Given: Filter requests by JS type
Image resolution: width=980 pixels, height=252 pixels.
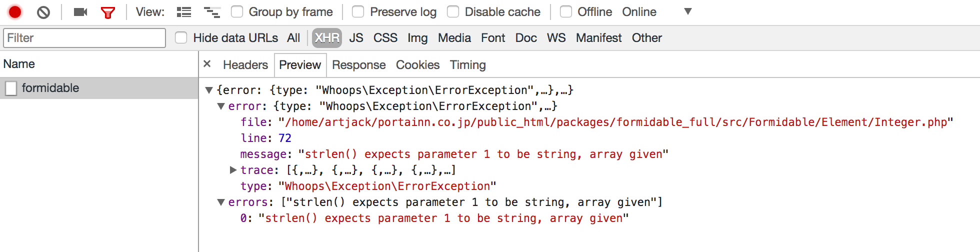Looking at the screenshot, I should point(356,38).
